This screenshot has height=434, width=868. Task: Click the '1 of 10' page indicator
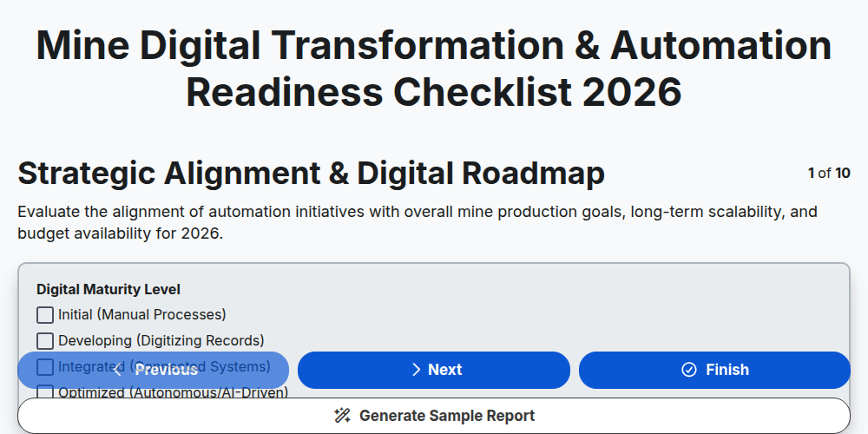(829, 174)
